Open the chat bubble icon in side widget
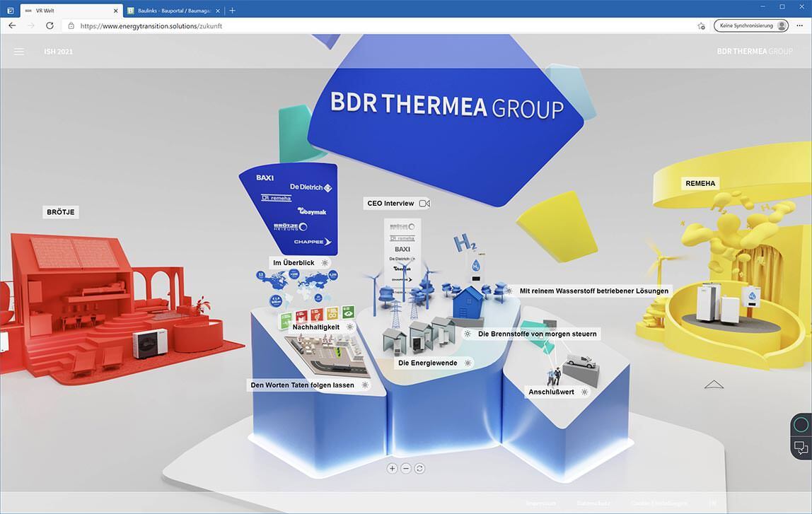812x514 pixels. (x=801, y=448)
